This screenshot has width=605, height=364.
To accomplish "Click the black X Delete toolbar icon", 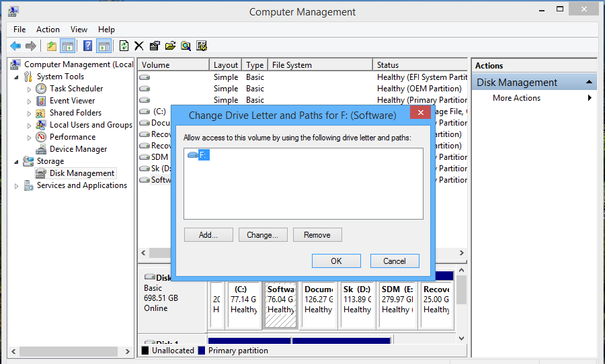I will pos(139,46).
